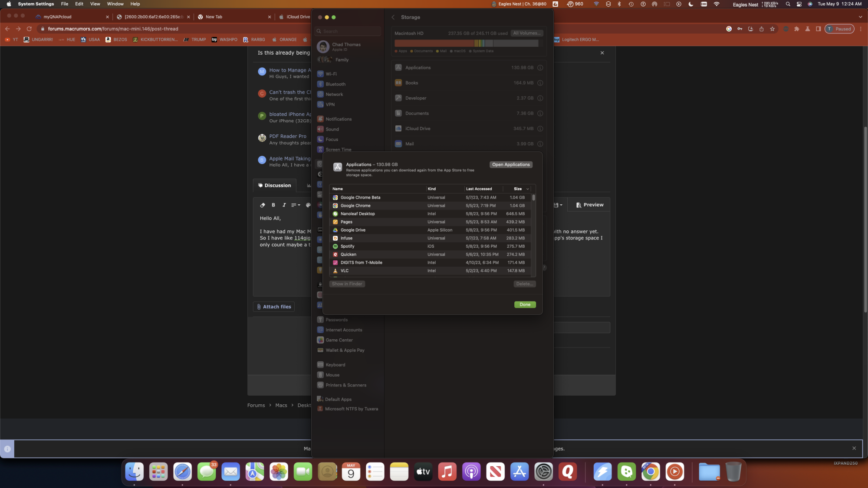Open the Launchpad icon in the Dock
The height and width of the screenshot is (488, 868).
158,472
